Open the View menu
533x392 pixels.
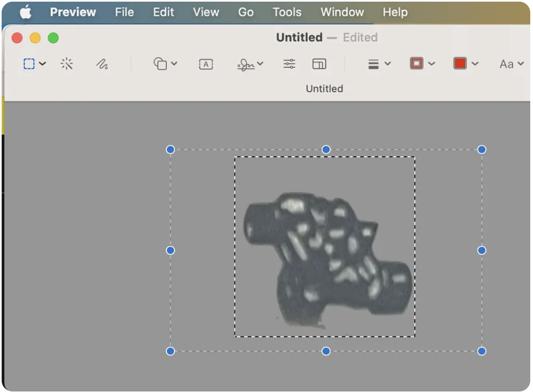click(x=206, y=12)
